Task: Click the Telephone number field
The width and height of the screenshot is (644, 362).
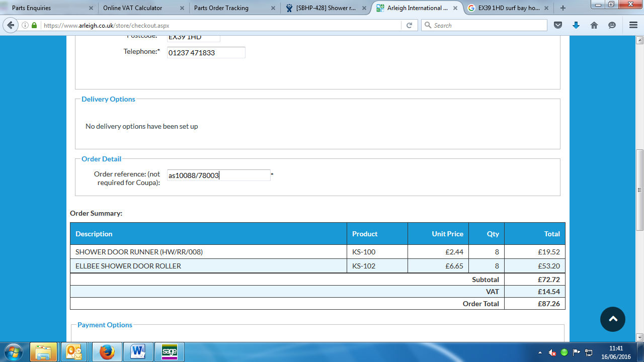Action: coord(206,53)
